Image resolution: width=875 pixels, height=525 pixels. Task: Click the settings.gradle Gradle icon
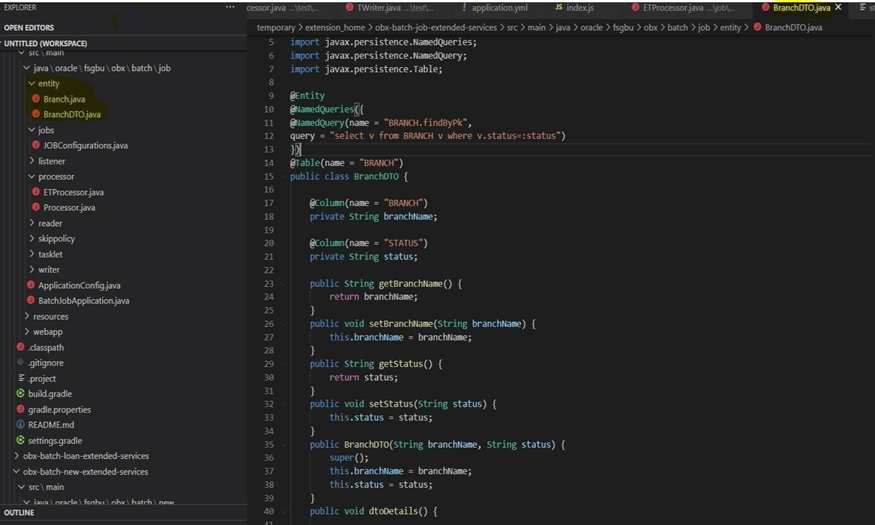(21, 440)
